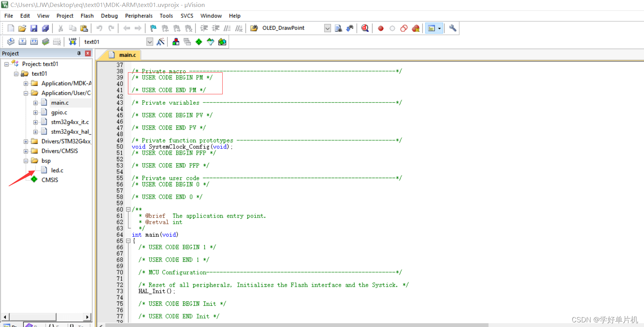Fold comment block at line 60
The height and width of the screenshot is (327, 644).
point(128,209)
